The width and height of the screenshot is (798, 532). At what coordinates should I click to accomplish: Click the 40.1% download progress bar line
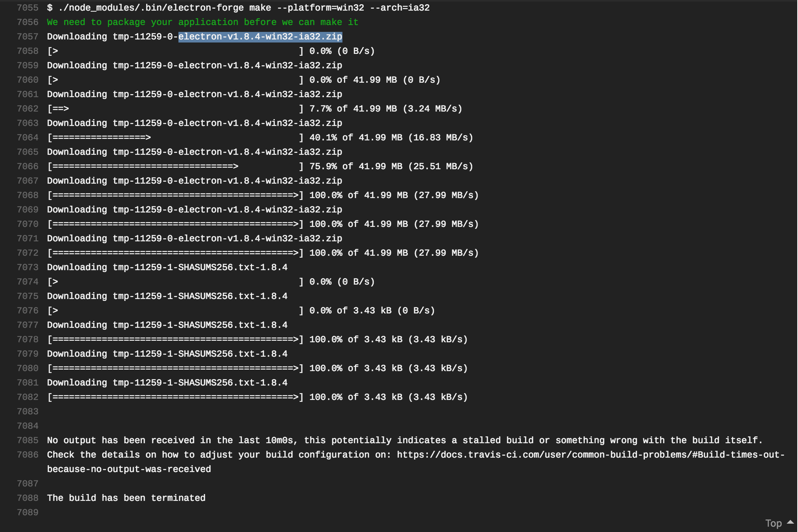260,137
